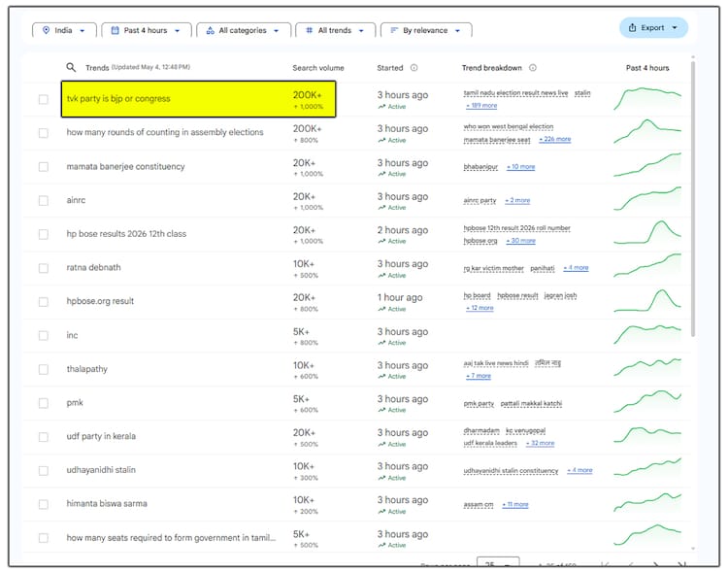Screen dimensions: 728x573
Task: Click the rg kar victim mother breakdown term
Action: tap(493, 268)
